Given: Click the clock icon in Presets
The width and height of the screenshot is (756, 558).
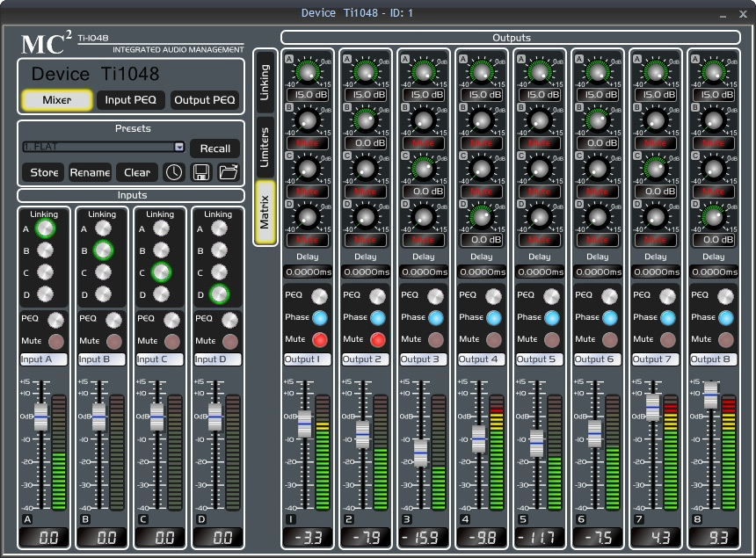Looking at the screenshot, I should click(173, 172).
